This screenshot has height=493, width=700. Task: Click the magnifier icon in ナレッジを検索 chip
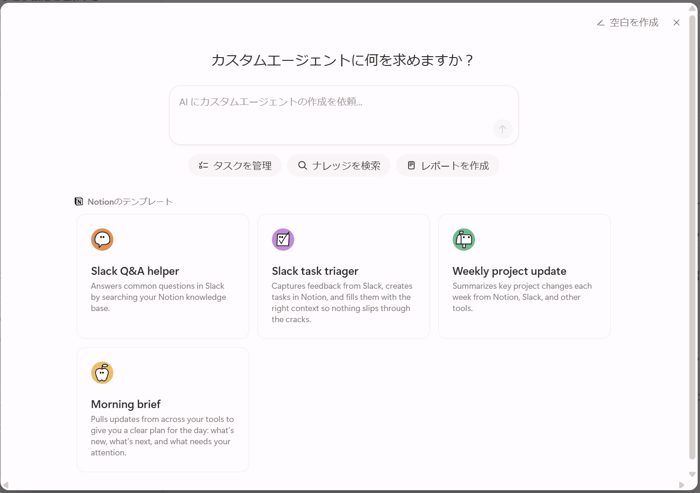tap(302, 166)
